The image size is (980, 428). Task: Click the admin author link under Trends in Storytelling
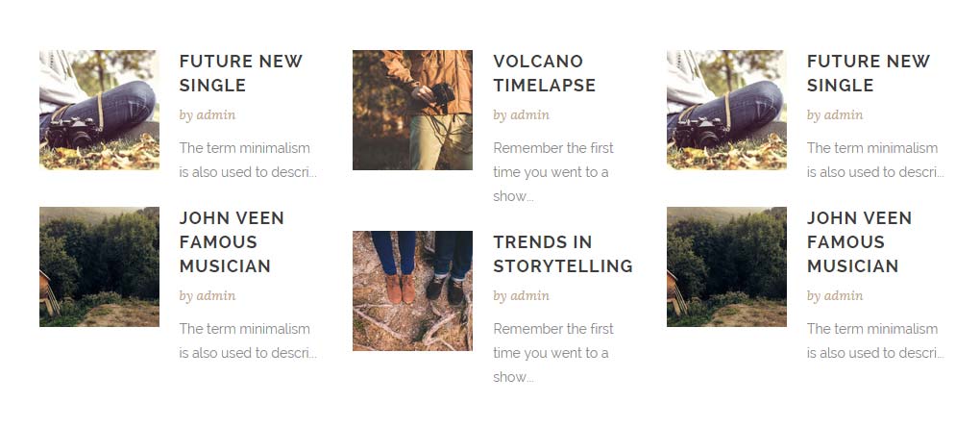click(529, 296)
